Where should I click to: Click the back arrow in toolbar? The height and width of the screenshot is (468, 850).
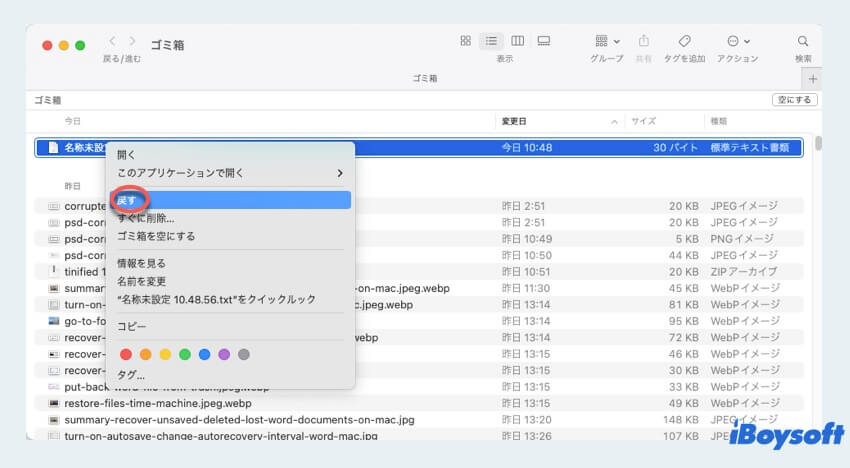112,41
